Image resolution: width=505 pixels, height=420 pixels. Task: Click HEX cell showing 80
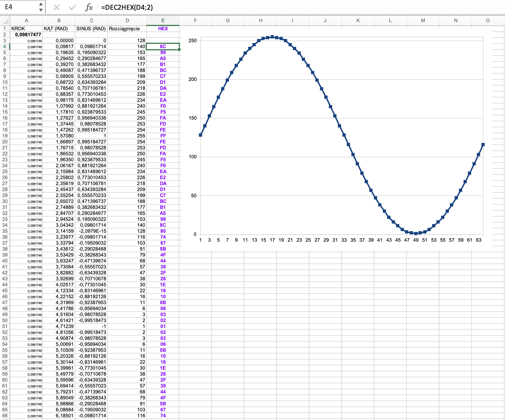click(x=163, y=231)
